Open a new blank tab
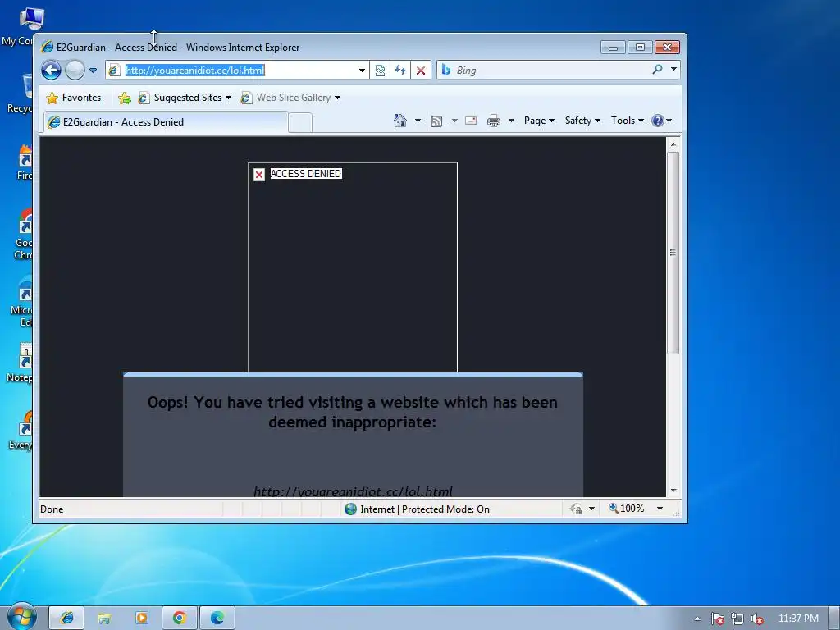 [x=300, y=123]
